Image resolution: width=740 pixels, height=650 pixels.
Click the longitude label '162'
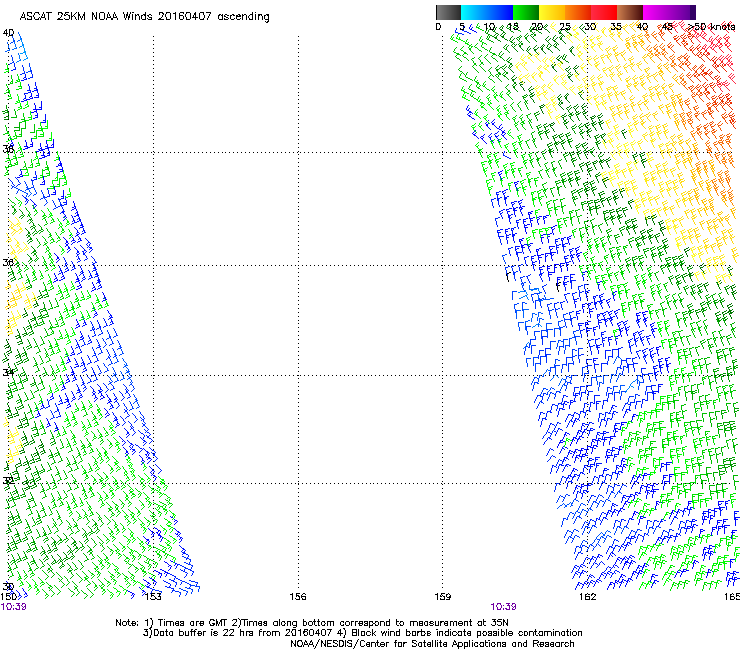[588, 597]
